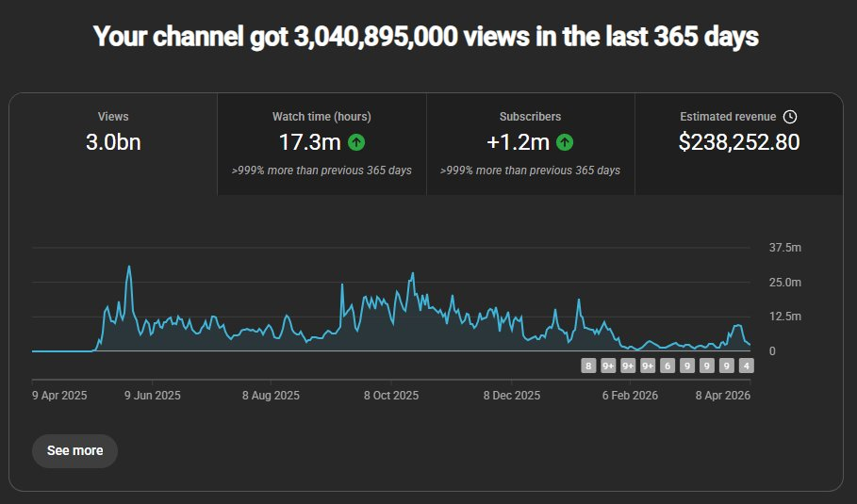Click the 17.3m watch time value

[310, 142]
